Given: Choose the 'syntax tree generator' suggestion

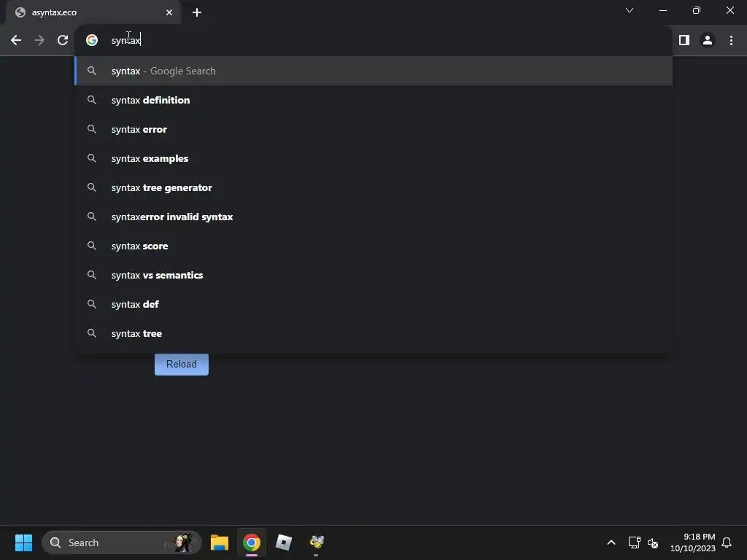Looking at the screenshot, I should point(373,187).
